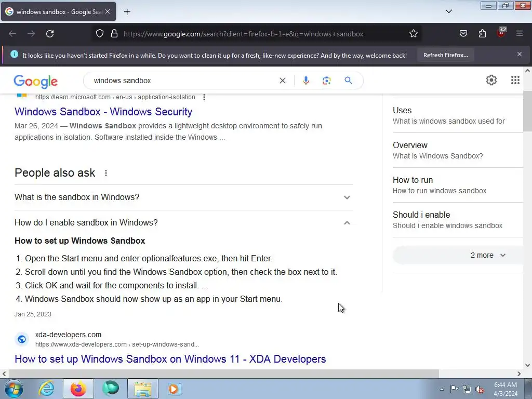Open the Windows Start orb
The image size is (532, 399).
[14, 389]
